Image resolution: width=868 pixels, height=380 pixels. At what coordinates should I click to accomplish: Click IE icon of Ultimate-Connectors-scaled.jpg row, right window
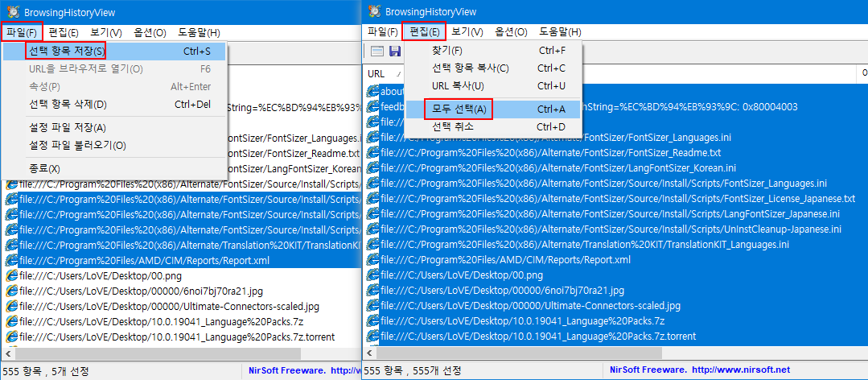click(x=373, y=306)
